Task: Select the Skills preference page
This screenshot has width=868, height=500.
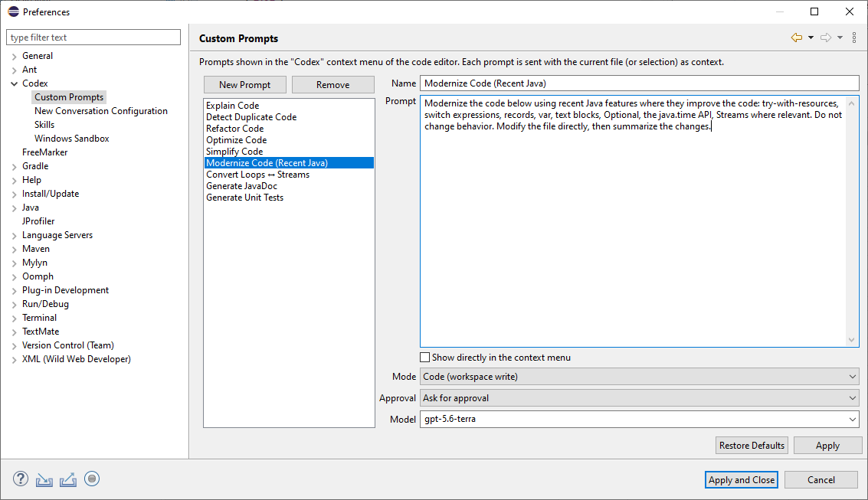Action: pos(44,125)
